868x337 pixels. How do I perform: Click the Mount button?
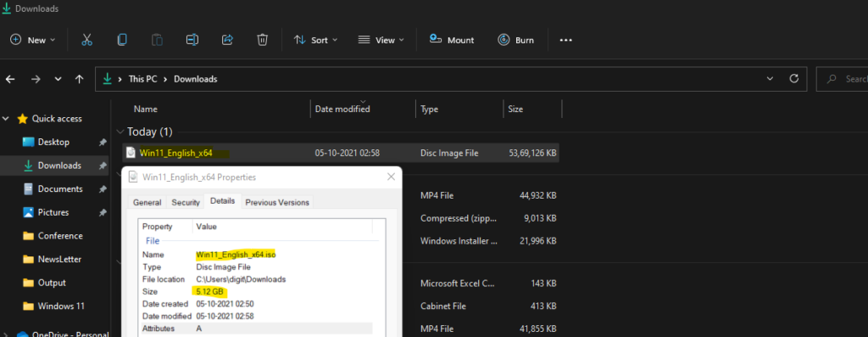pos(452,40)
